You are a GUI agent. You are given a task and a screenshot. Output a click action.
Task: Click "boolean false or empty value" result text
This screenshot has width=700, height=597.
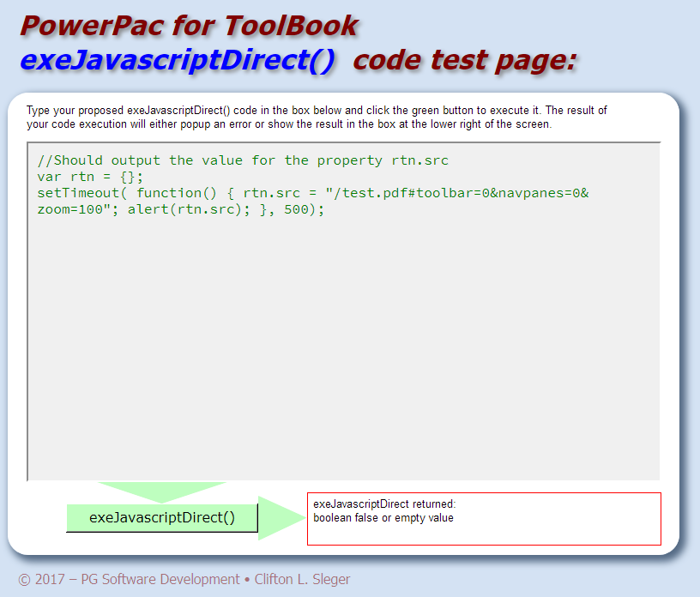pos(383,518)
